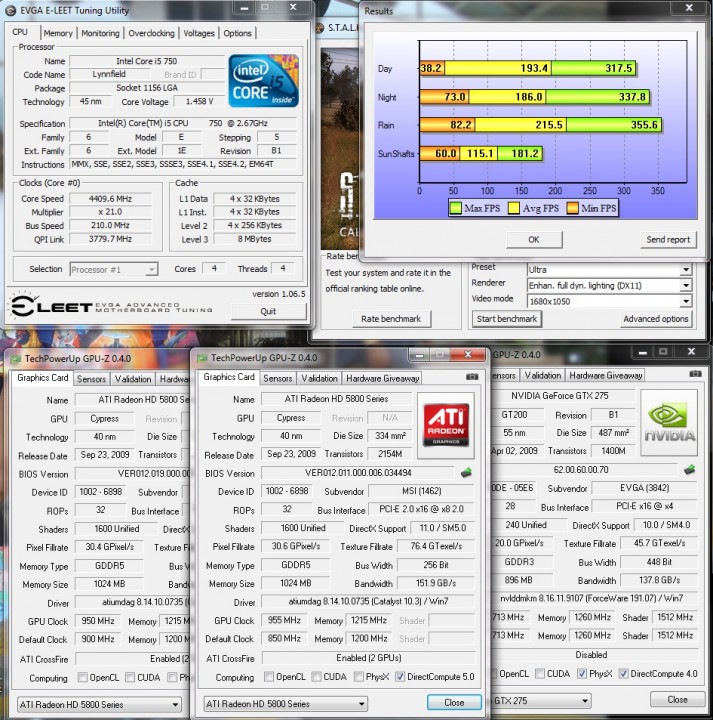Screen dimensions: 713x720
Task: Minimize the GTX 275 GPU-Z window
Action: point(642,352)
